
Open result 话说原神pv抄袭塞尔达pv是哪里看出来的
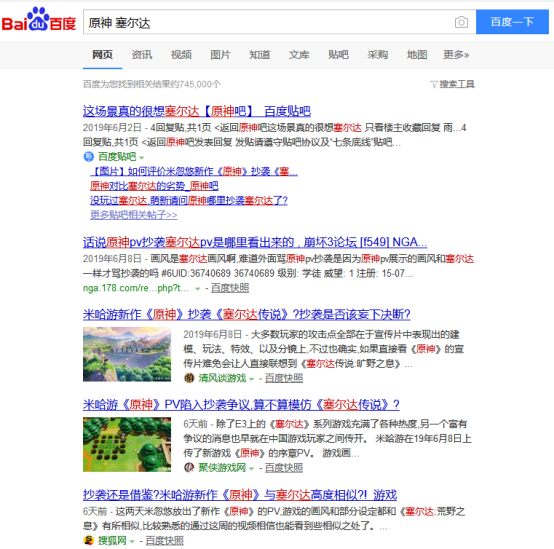pos(255,242)
